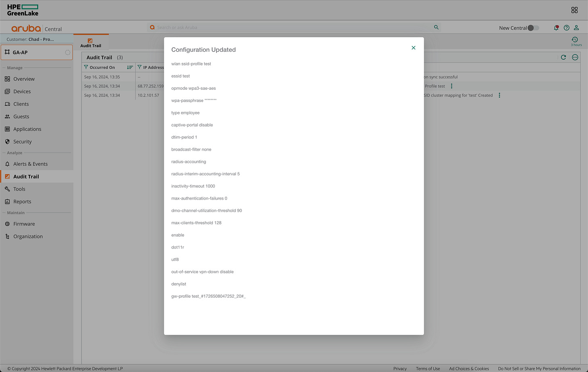
Task: Open the Privacy link in the footer
Action: 400,368
